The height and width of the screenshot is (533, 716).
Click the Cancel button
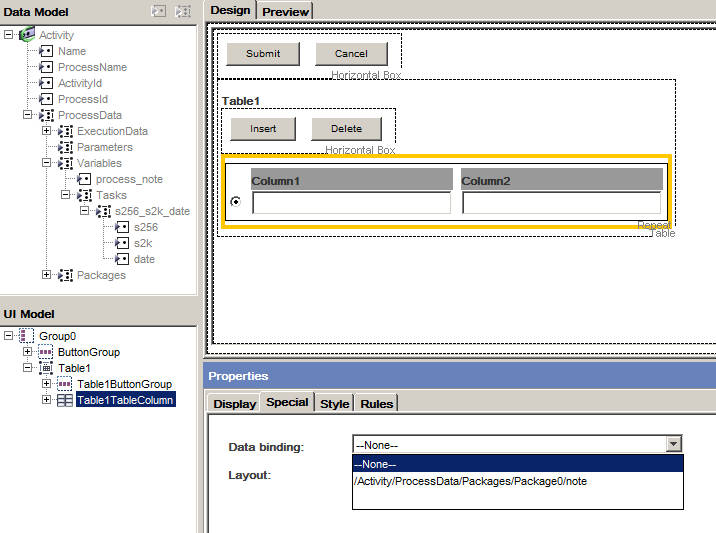(x=351, y=54)
